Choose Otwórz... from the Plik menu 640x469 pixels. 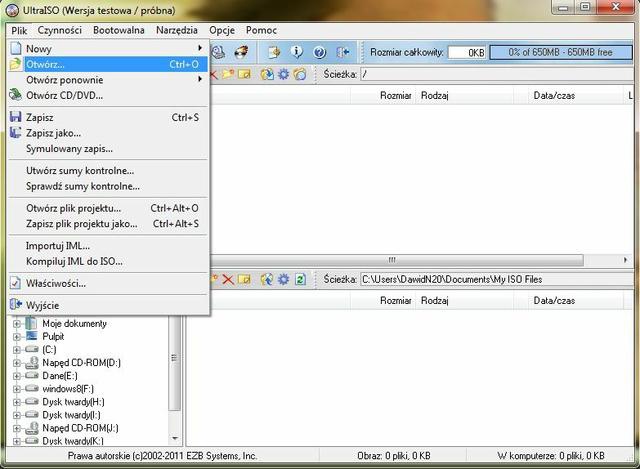[x=108, y=64]
